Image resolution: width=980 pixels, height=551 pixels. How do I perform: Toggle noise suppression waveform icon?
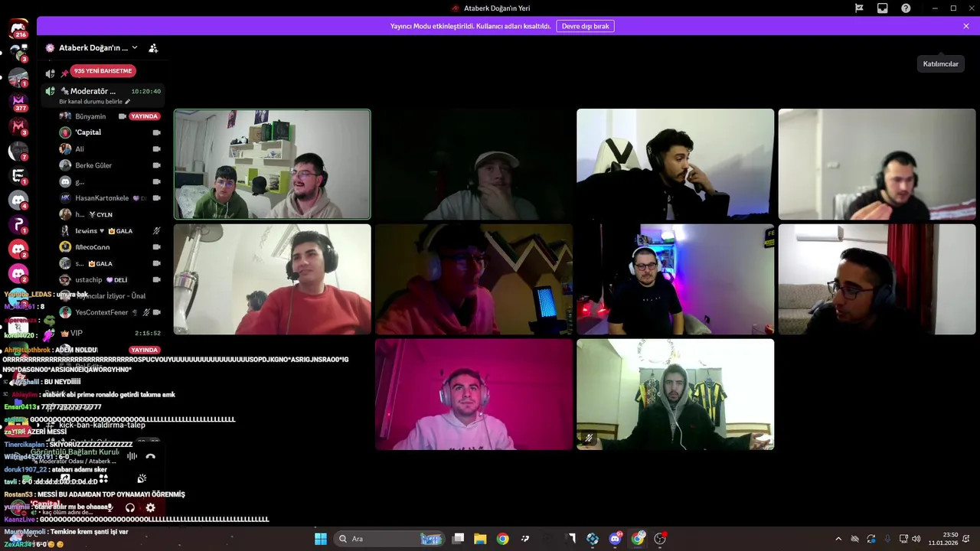(132, 456)
